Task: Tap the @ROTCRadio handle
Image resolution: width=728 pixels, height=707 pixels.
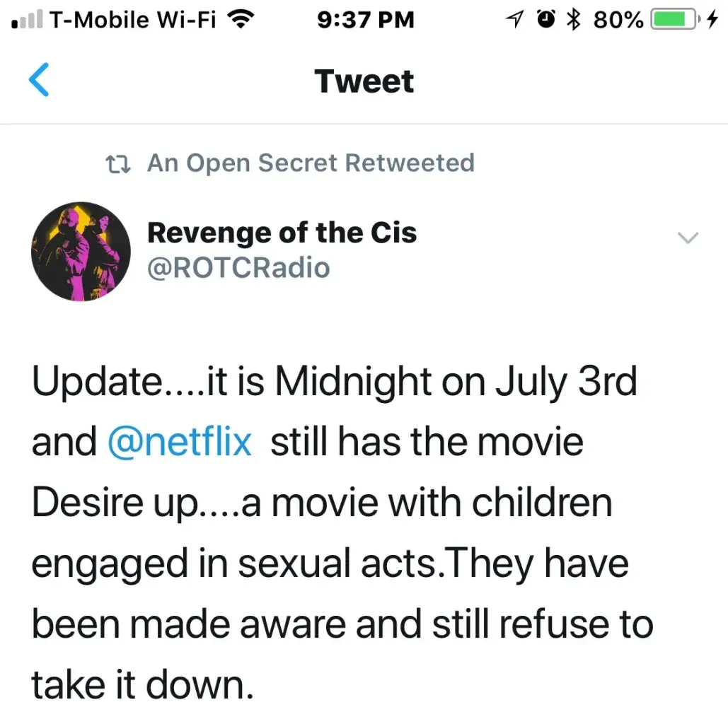Action: 238,268
